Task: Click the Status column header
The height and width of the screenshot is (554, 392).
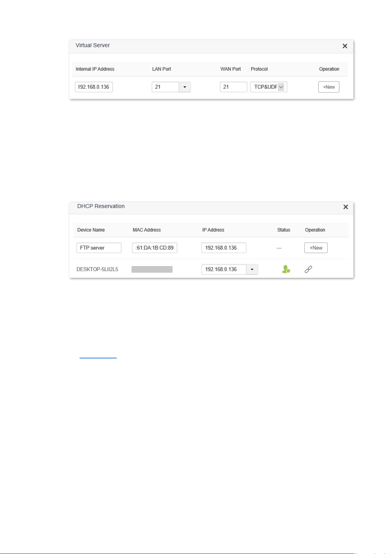Action: click(284, 230)
